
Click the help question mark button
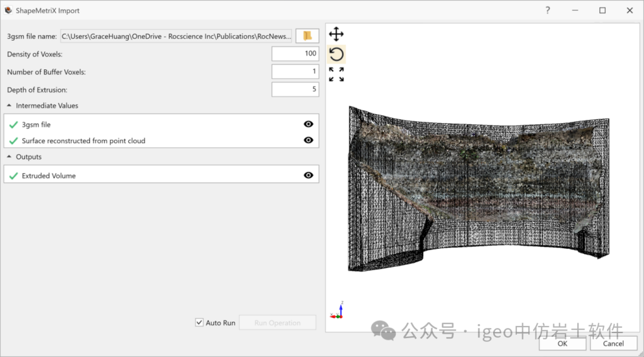tap(547, 10)
